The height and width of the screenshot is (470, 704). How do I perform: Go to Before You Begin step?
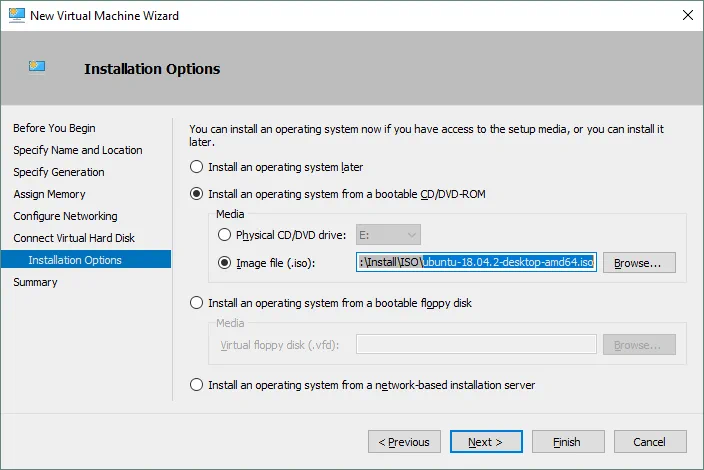(x=54, y=128)
